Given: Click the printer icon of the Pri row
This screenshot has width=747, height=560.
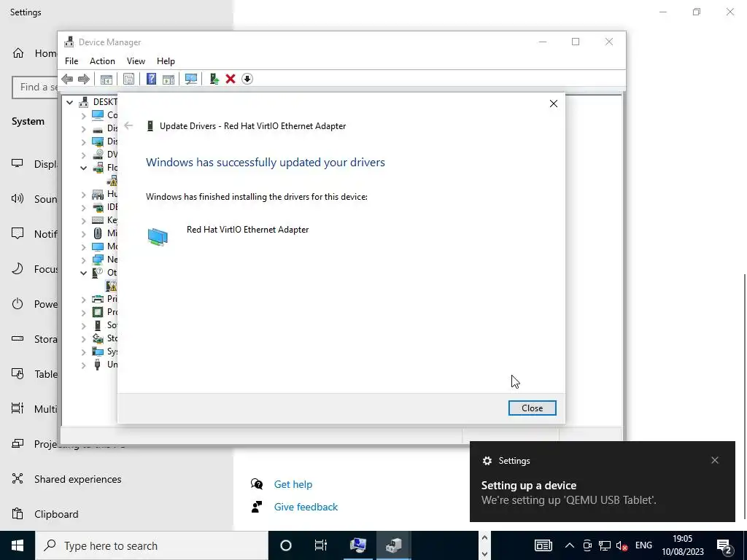Looking at the screenshot, I should click(98, 298).
